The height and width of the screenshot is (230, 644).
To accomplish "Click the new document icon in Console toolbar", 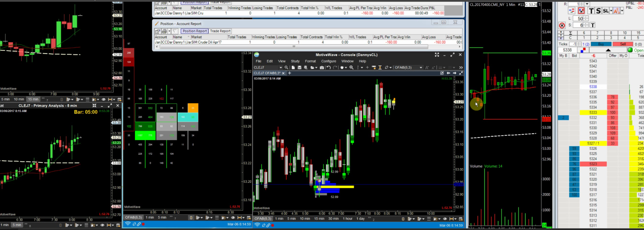I will pos(293,67).
